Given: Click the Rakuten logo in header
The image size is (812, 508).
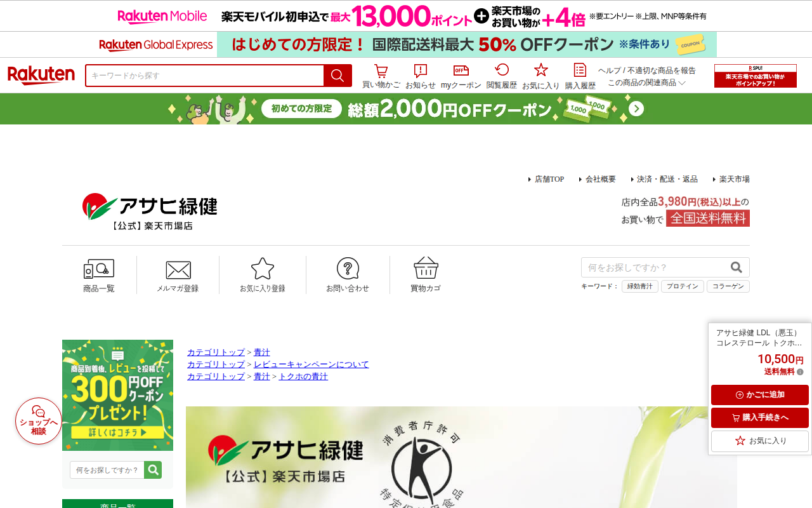Looking at the screenshot, I should coord(41,76).
